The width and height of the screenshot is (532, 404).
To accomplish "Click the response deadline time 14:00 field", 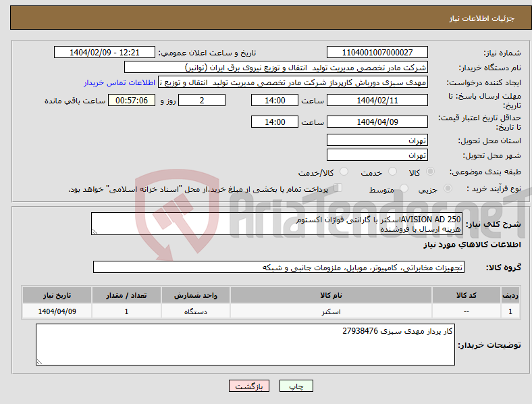I will click(x=275, y=100).
